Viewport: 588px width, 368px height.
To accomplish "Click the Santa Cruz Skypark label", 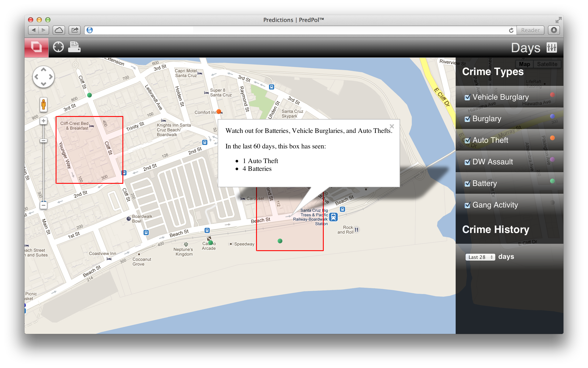I will [292, 114].
